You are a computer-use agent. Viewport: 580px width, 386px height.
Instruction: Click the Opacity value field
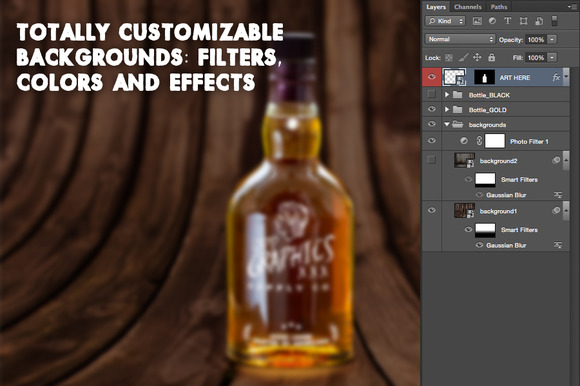click(536, 40)
